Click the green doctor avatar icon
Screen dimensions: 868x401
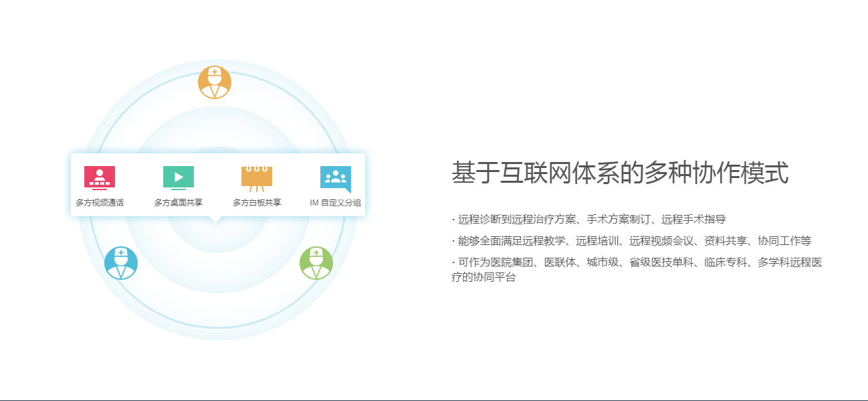(316, 263)
